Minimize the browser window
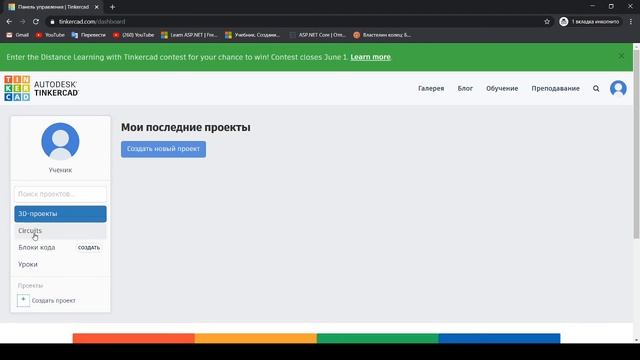Image resolution: width=640 pixels, height=360 pixels. [x=592, y=7]
